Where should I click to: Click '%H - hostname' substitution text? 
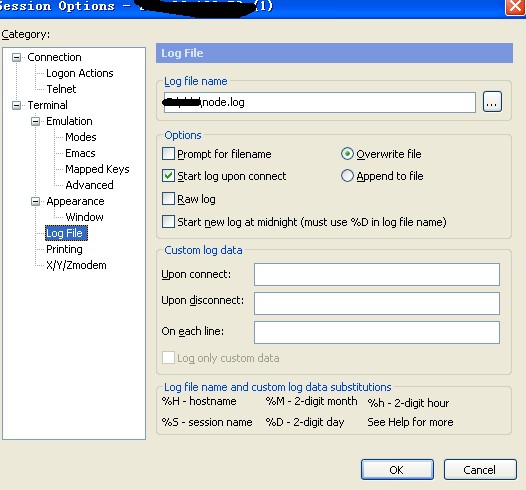(199, 401)
